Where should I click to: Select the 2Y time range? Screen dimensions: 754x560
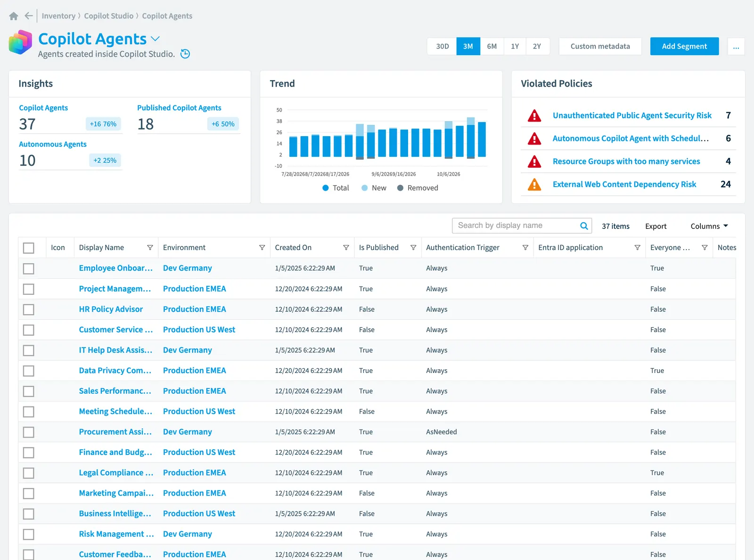(x=537, y=46)
